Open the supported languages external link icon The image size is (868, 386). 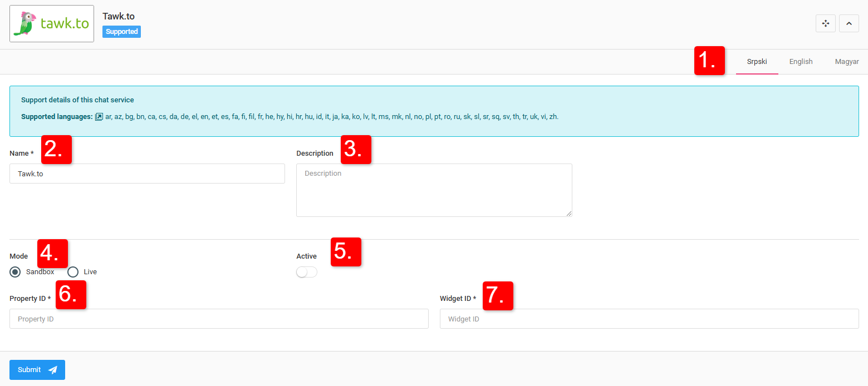(x=99, y=117)
